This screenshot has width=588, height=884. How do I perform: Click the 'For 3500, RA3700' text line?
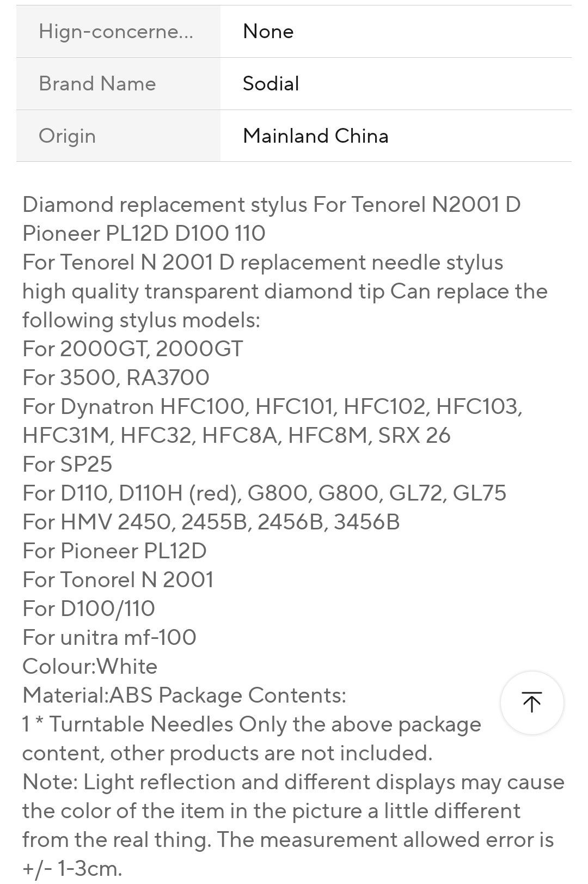116,378
